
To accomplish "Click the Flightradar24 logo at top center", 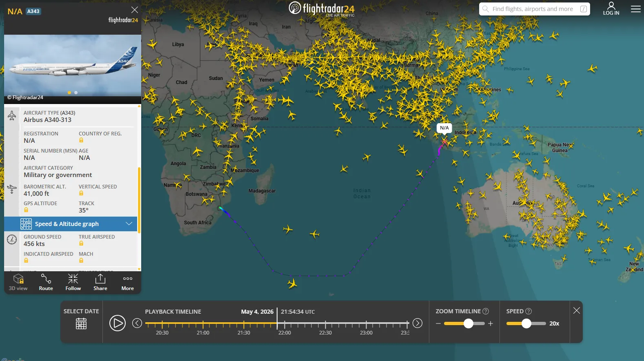I will (x=322, y=9).
